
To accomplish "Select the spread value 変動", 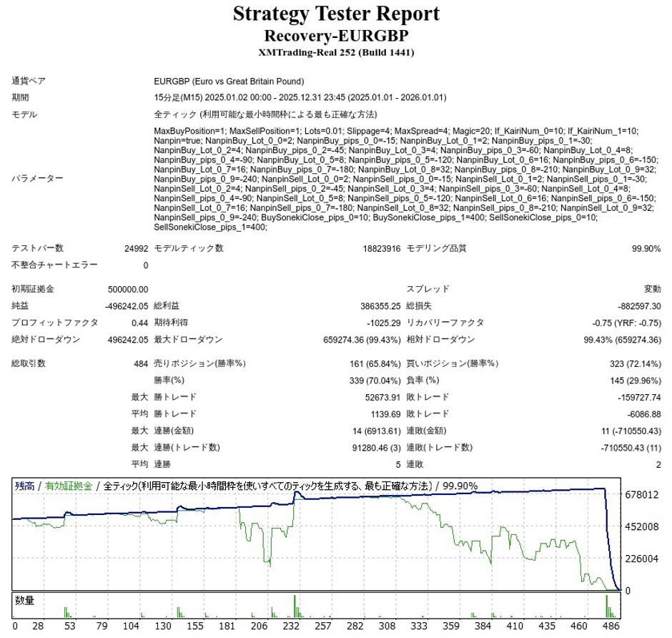I will 652,289.
